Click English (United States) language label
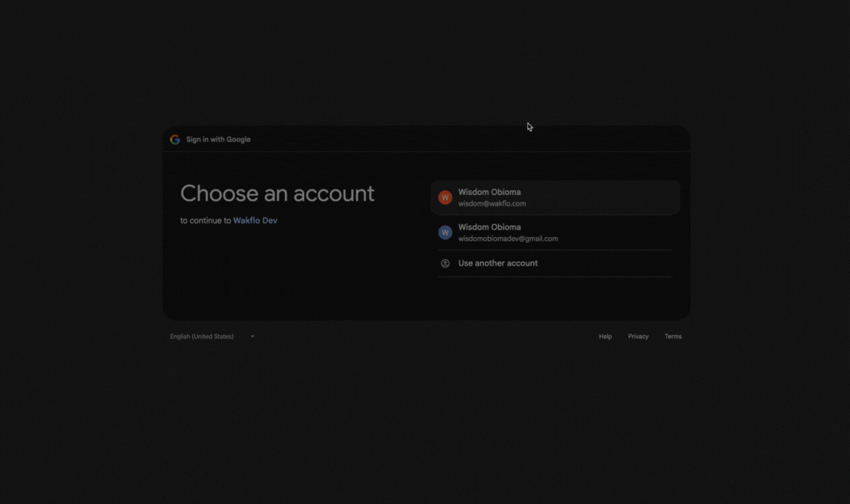The height and width of the screenshot is (504, 850). (201, 336)
